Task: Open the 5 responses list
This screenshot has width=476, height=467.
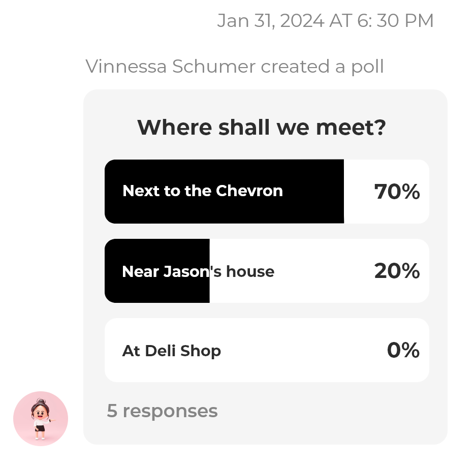Action: click(x=162, y=411)
